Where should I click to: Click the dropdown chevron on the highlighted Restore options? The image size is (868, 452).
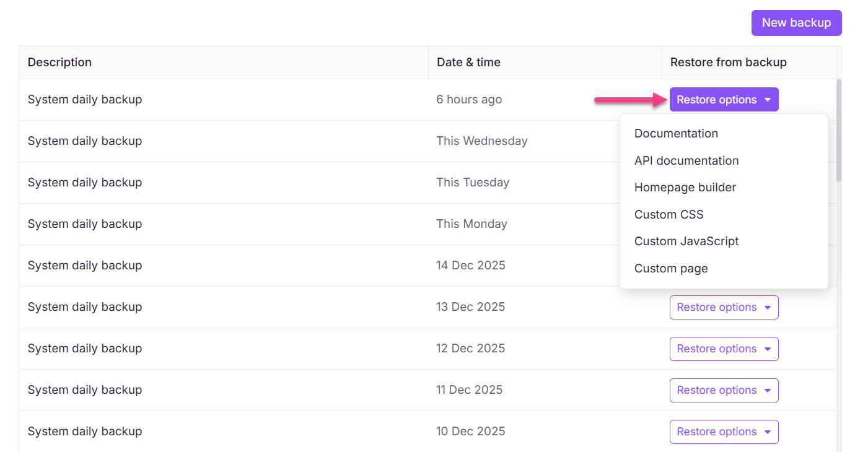pyautogui.click(x=768, y=99)
